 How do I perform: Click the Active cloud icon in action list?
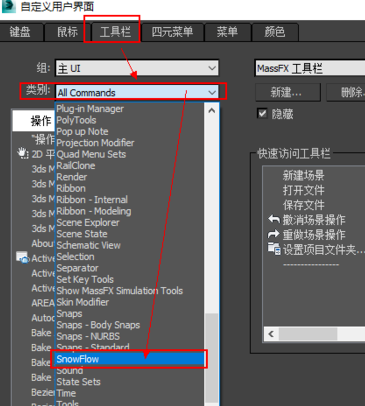point(22,258)
